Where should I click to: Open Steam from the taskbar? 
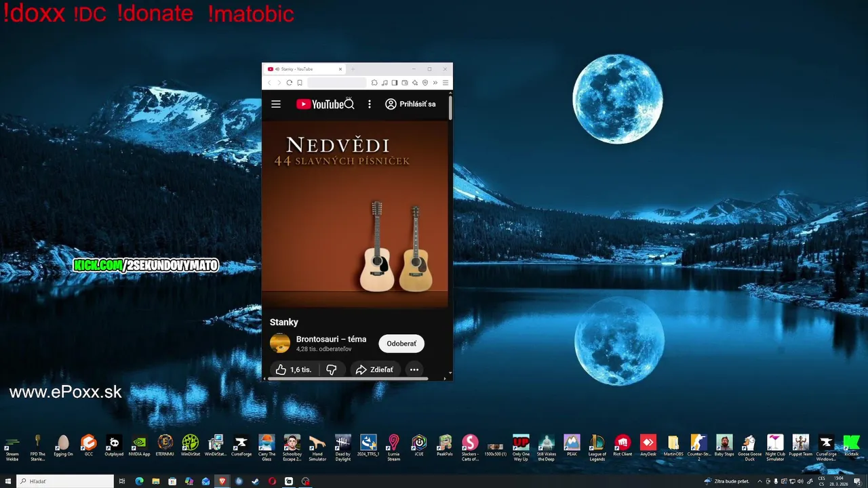click(255, 481)
